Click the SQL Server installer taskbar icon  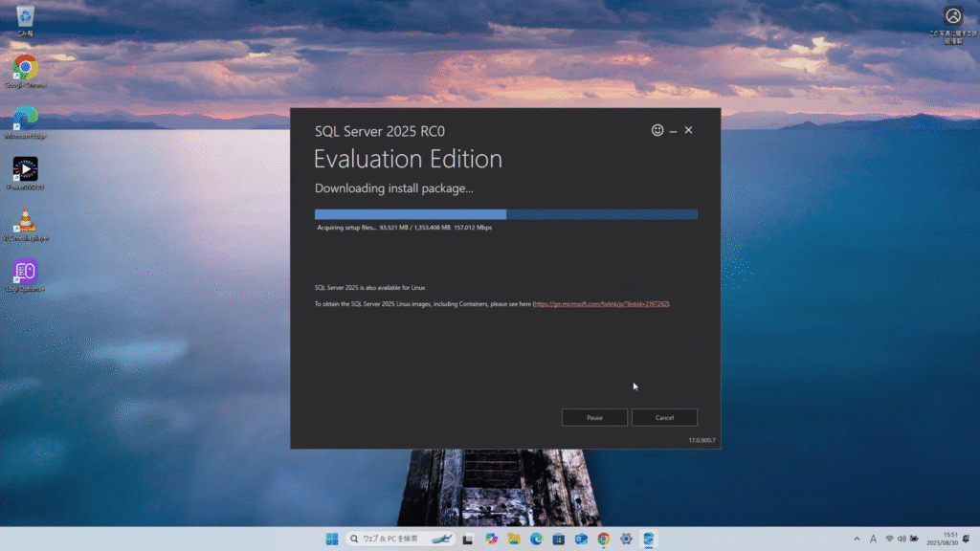point(649,539)
